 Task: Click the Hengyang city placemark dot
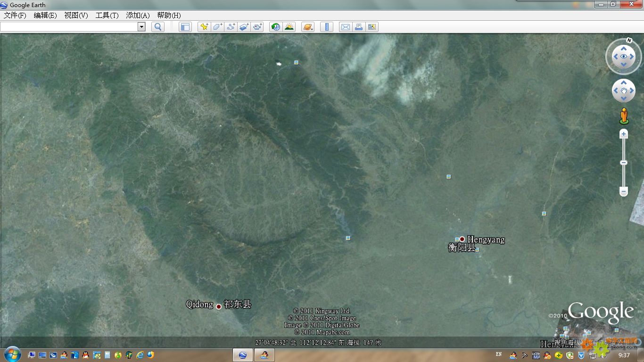pos(462,239)
